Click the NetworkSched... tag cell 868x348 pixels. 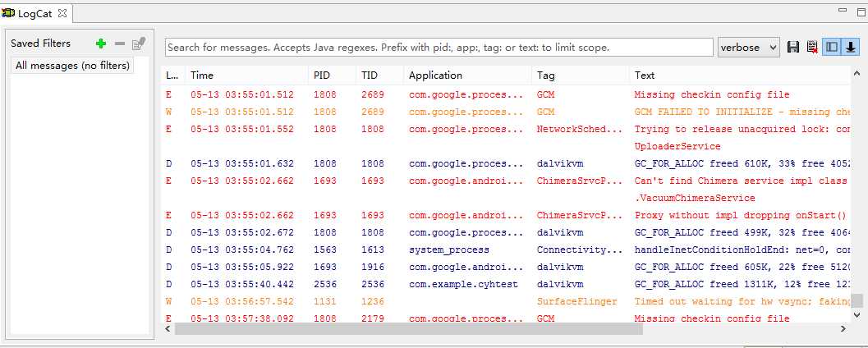[x=580, y=129]
